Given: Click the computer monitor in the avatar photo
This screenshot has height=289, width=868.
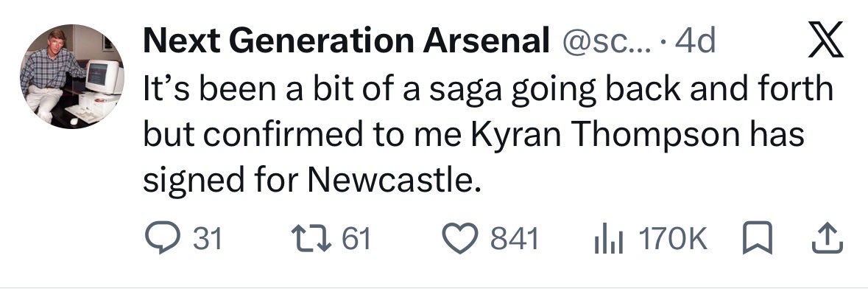Looking at the screenshot, I should click(x=104, y=77).
